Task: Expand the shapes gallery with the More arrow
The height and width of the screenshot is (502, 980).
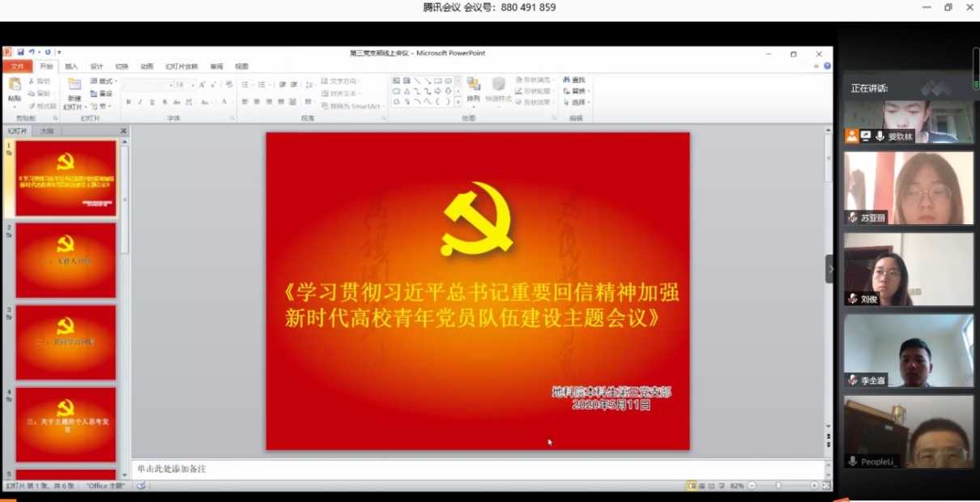Action: pyautogui.click(x=457, y=100)
